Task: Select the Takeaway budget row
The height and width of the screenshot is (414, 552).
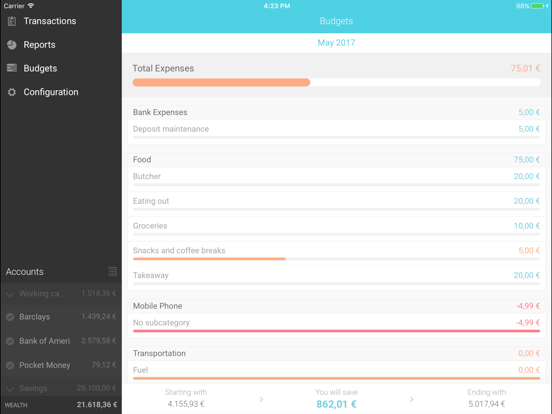Action: point(336,278)
